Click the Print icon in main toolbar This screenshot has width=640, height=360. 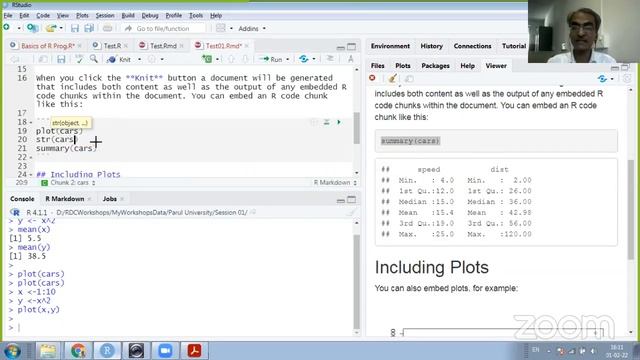[107, 28]
